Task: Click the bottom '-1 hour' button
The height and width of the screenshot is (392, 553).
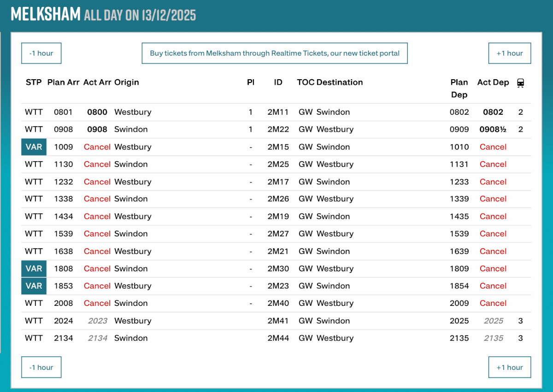Action: [x=41, y=367]
